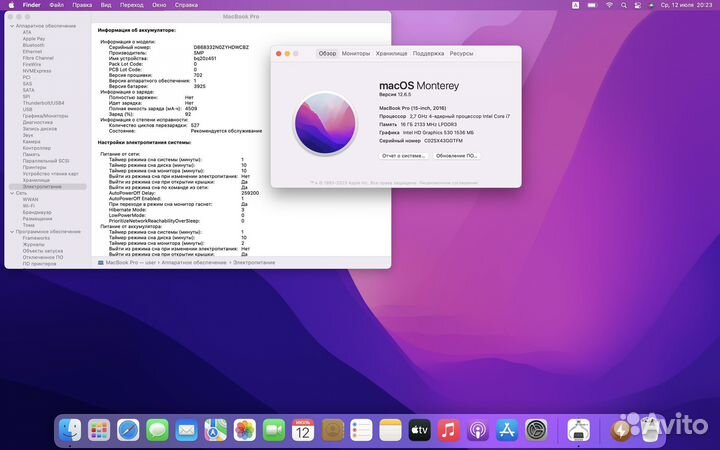Select the Обзор tab
This screenshot has width=720, height=450.
(x=327, y=53)
